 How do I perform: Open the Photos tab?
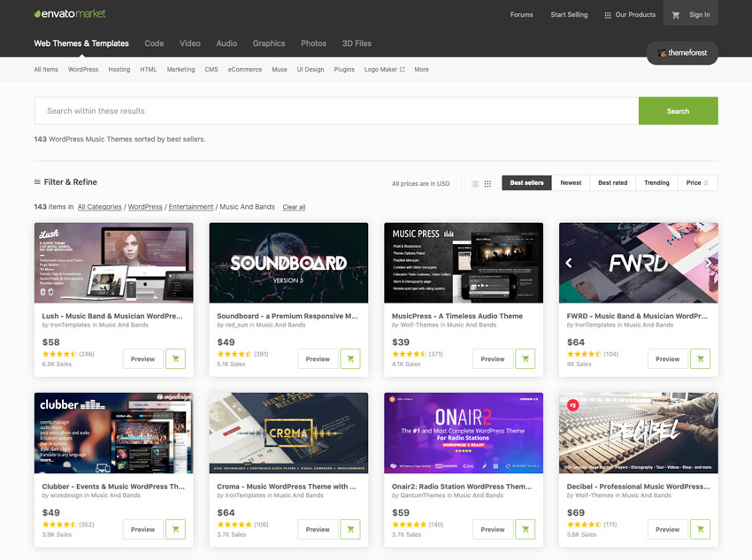point(313,43)
